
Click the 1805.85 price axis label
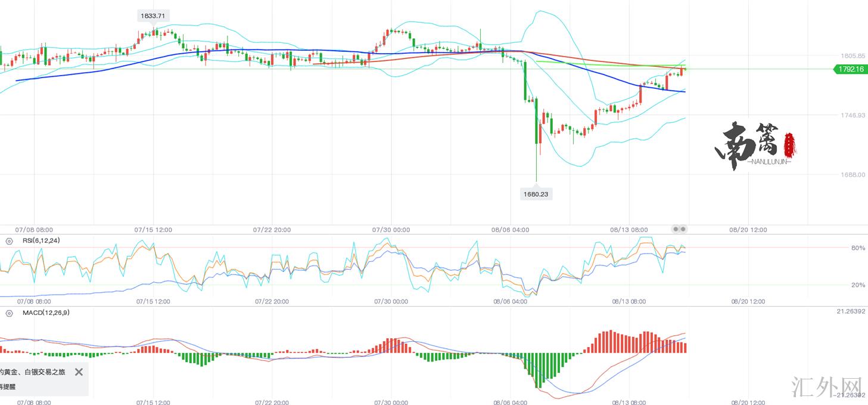pos(852,55)
